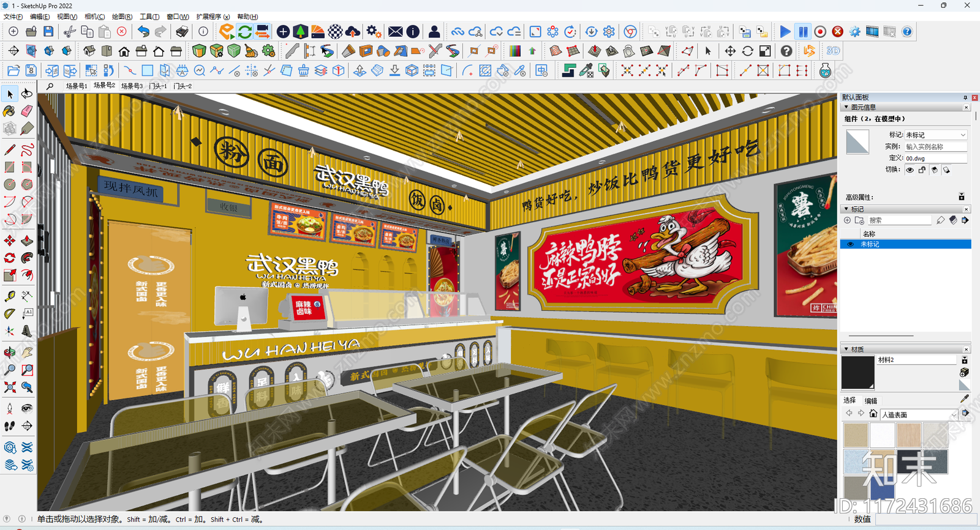Viewport: 980px width, 530px height.
Task: Toggle color by tag icon in 标记 panel
Action: click(953, 220)
